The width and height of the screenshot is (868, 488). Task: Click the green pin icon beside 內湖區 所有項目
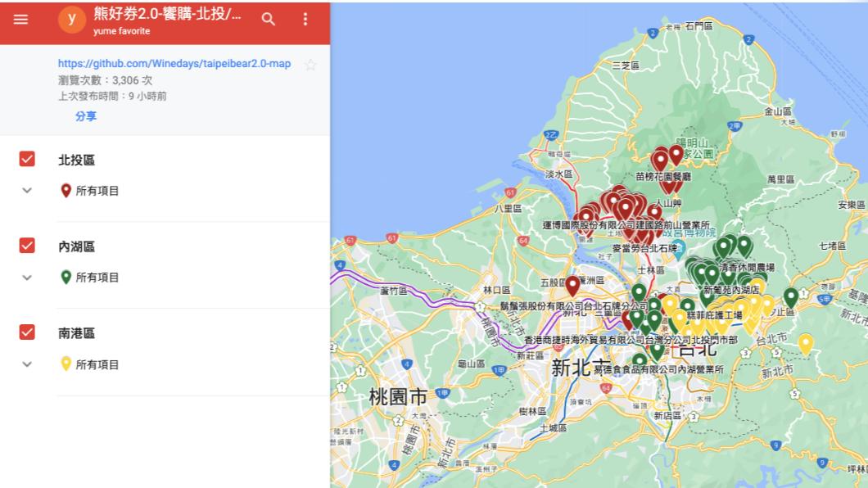pos(66,278)
